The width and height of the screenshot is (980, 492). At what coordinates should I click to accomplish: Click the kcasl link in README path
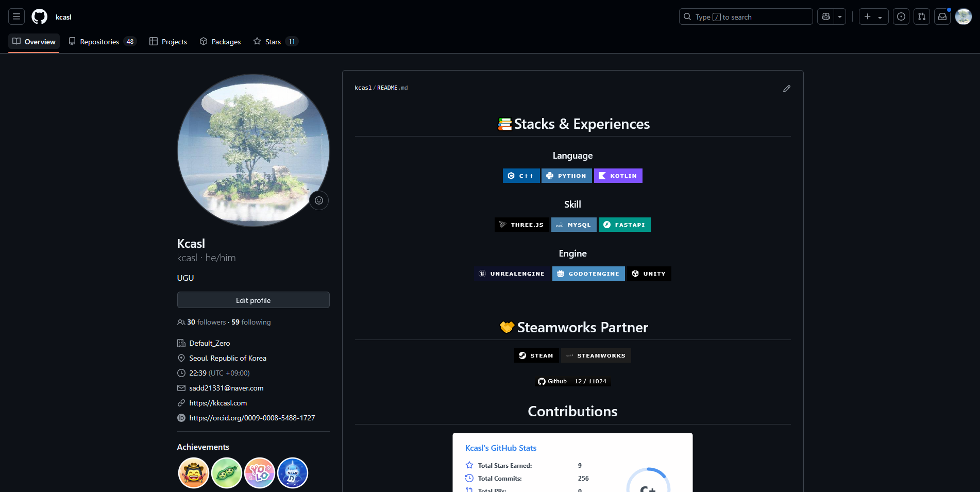[x=363, y=88]
